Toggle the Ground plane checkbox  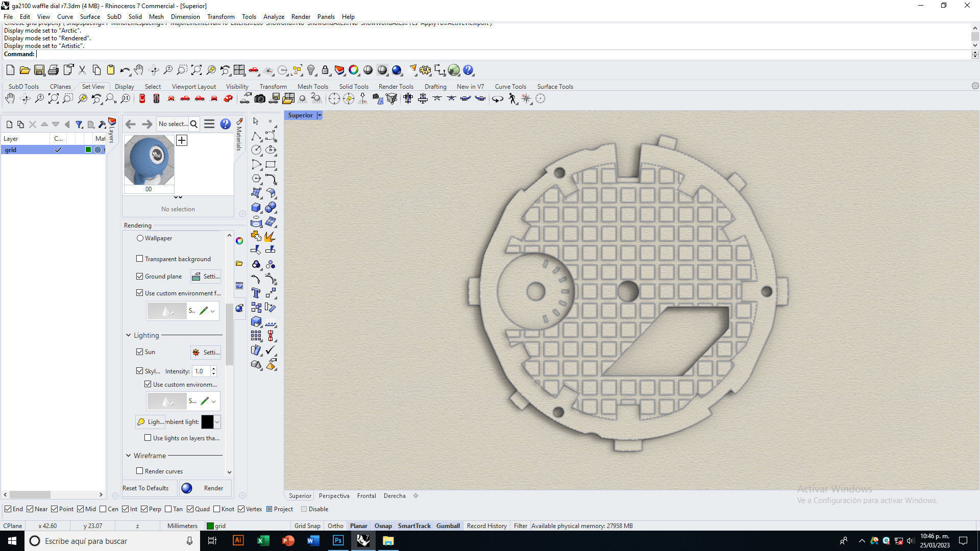coord(140,276)
